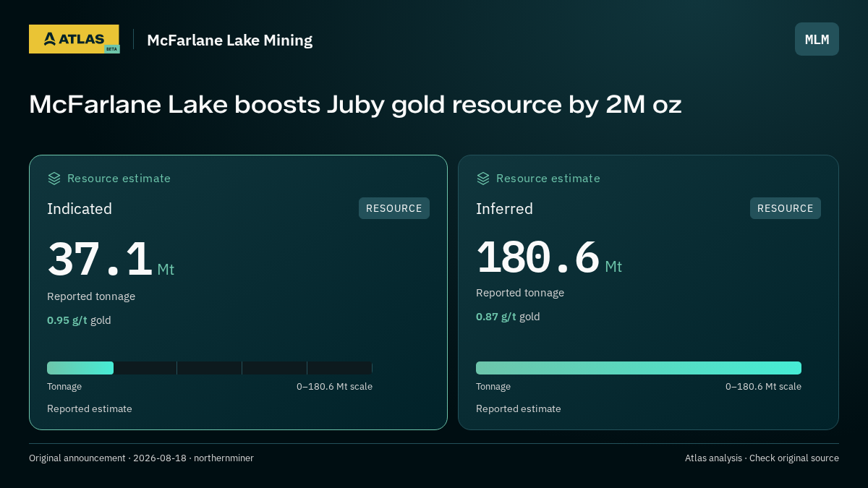Screen dimensions: 868x488
Task: Click the 0.87 g/t gold grade
Action: (x=508, y=317)
